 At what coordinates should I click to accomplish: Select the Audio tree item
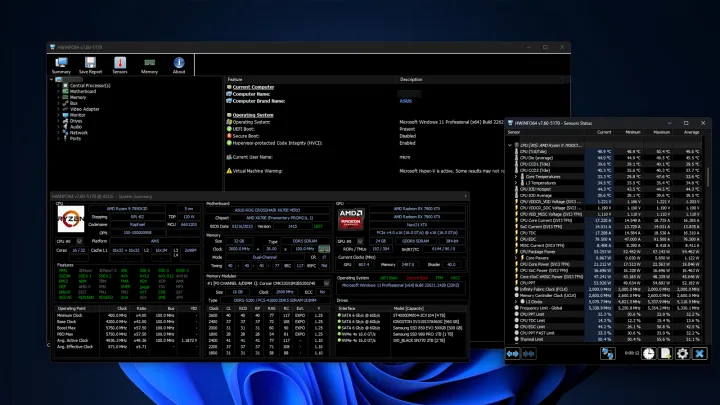coord(76,127)
